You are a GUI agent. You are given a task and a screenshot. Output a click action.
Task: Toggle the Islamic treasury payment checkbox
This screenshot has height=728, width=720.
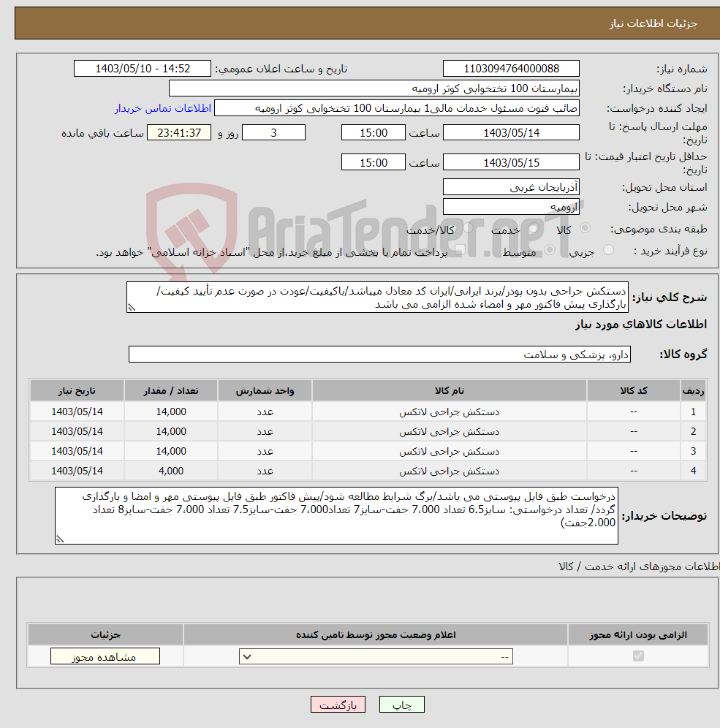pos(460,250)
